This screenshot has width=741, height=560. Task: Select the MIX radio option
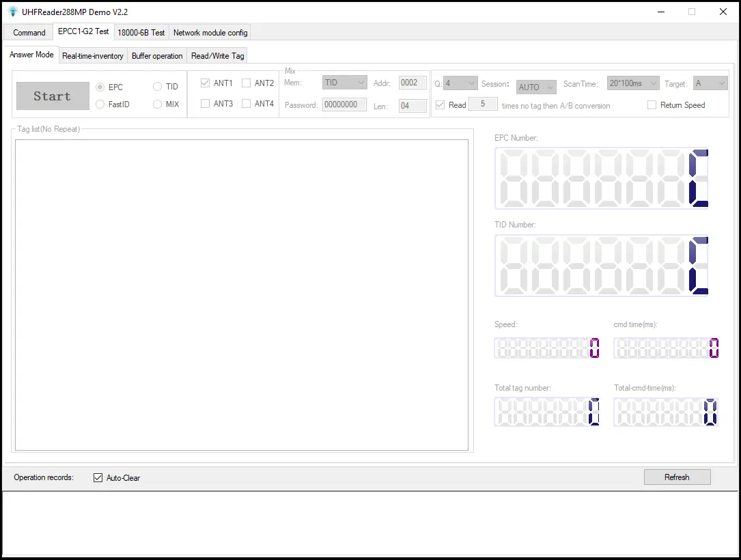[158, 104]
